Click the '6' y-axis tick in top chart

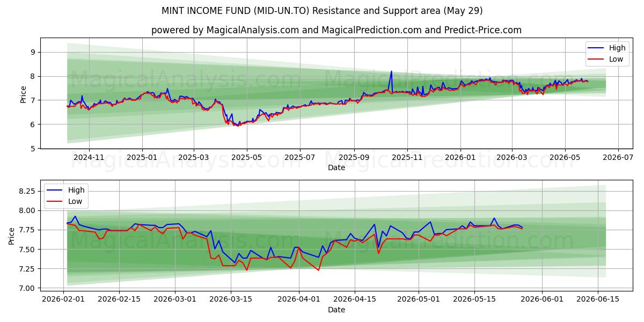[x=33, y=125]
